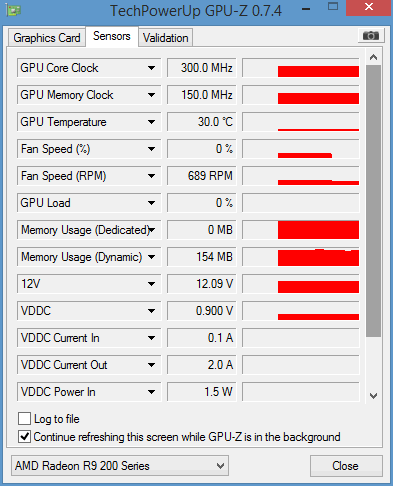
Task: Maximize the GPU-Z window
Action: [333, 6]
